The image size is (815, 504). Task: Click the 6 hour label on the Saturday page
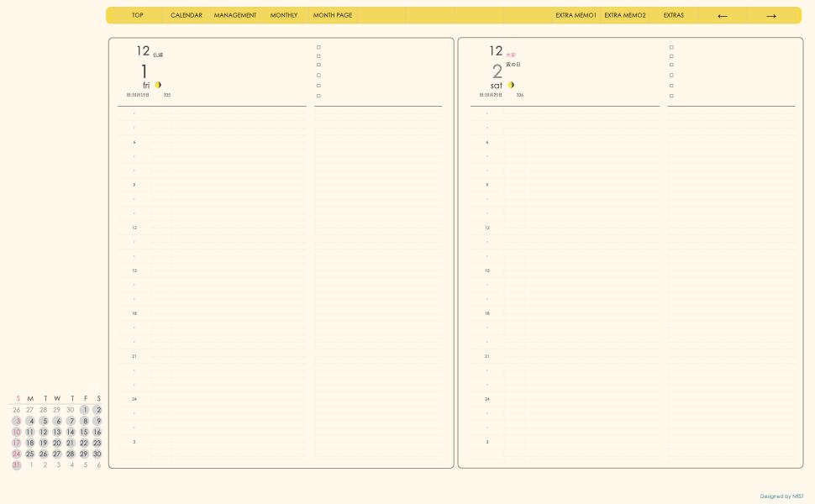pos(487,142)
